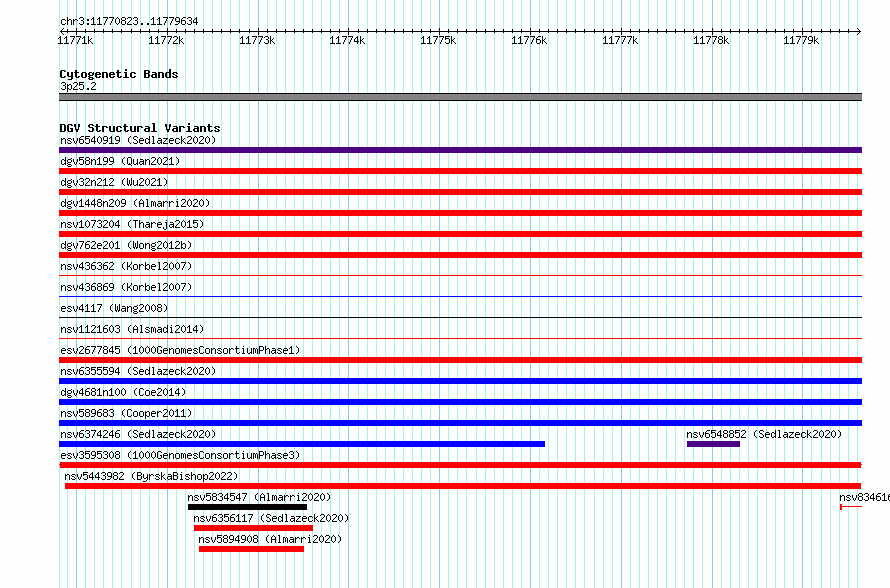The width and height of the screenshot is (890, 588).
Task: Click the 11776k ruler tick label
Action: pyautogui.click(x=529, y=40)
